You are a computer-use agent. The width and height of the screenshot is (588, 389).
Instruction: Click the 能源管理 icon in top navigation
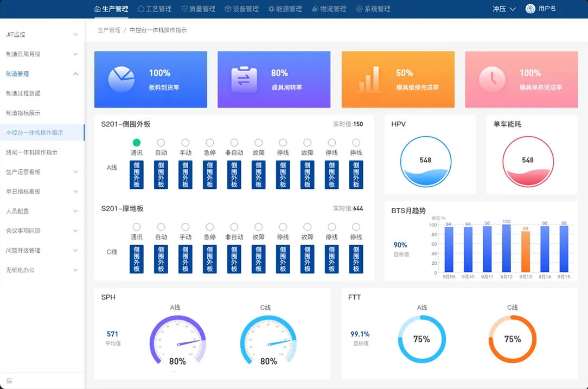click(271, 9)
